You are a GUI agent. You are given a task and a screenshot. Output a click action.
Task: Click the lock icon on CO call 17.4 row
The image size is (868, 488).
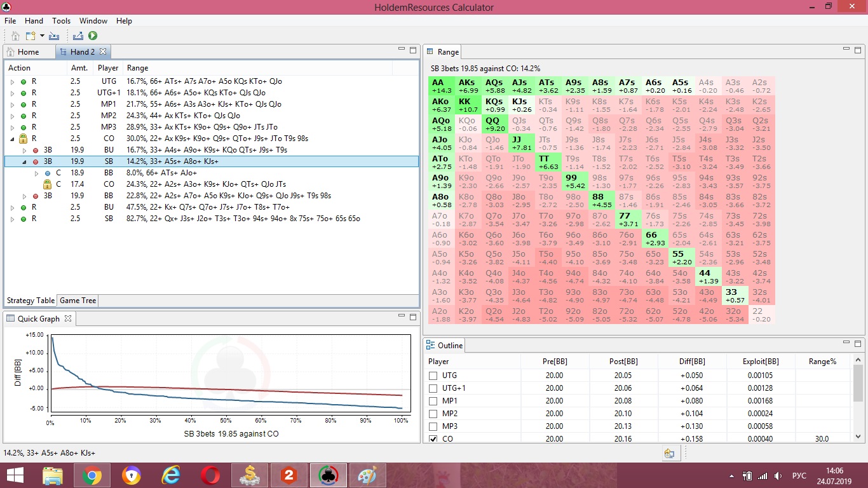pos(46,184)
